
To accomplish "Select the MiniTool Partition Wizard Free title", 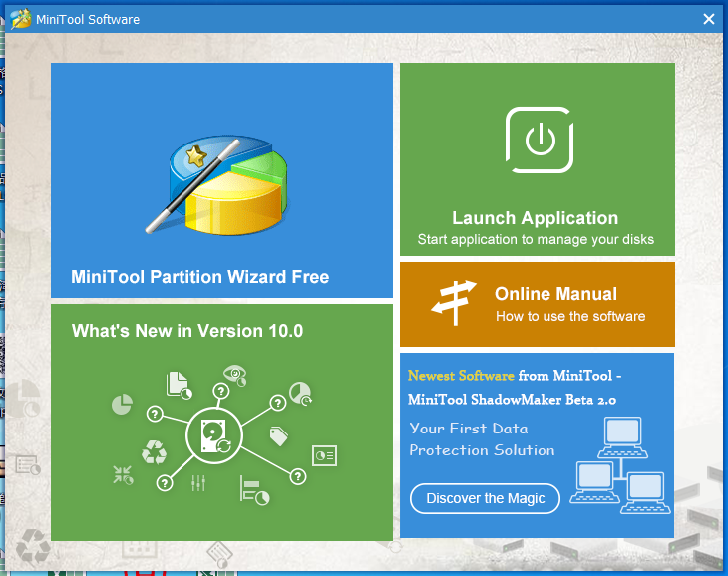I will click(x=200, y=277).
